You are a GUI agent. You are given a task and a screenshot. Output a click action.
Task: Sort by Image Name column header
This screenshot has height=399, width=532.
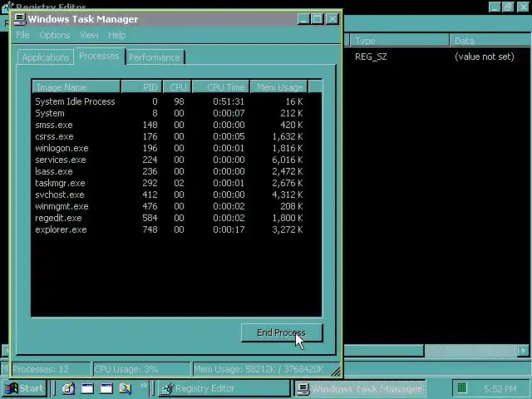pos(76,86)
